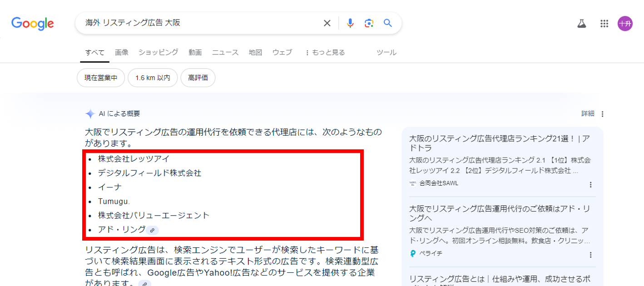The width and height of the screenshot is (644, 286).
Task: Click the Google logo
Action: (x=33, y=23)
